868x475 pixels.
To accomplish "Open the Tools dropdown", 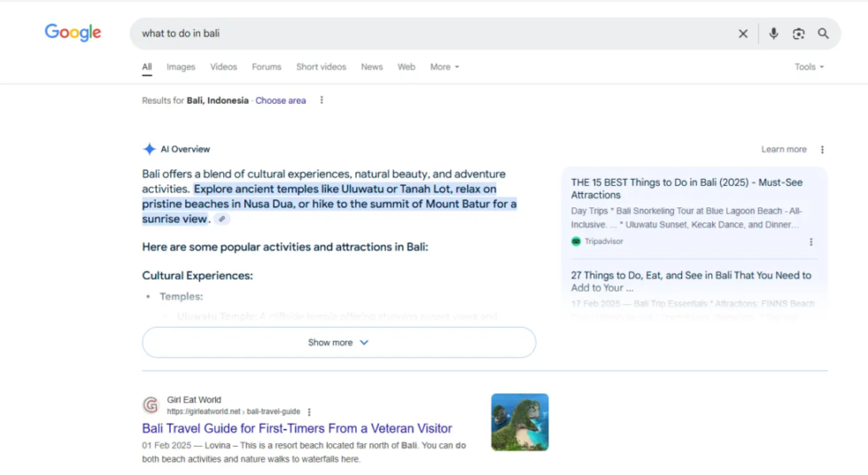I will [809, 67].
